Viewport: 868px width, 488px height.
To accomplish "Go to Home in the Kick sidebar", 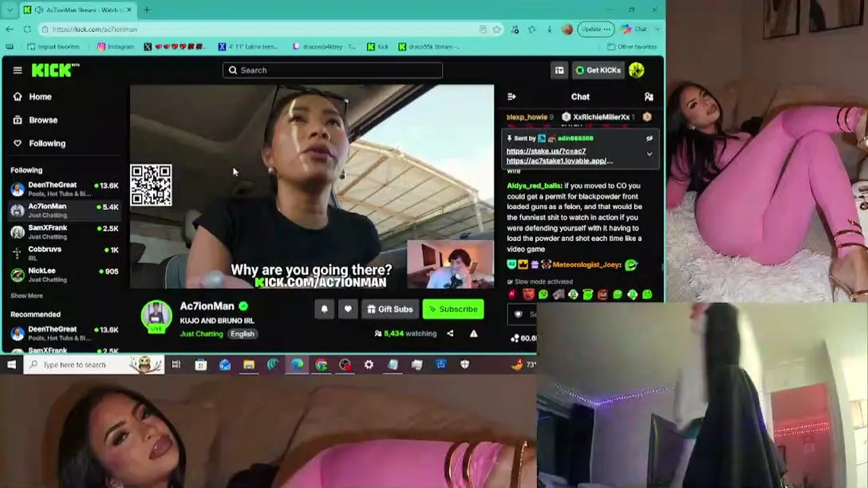I will pos(40,97).
